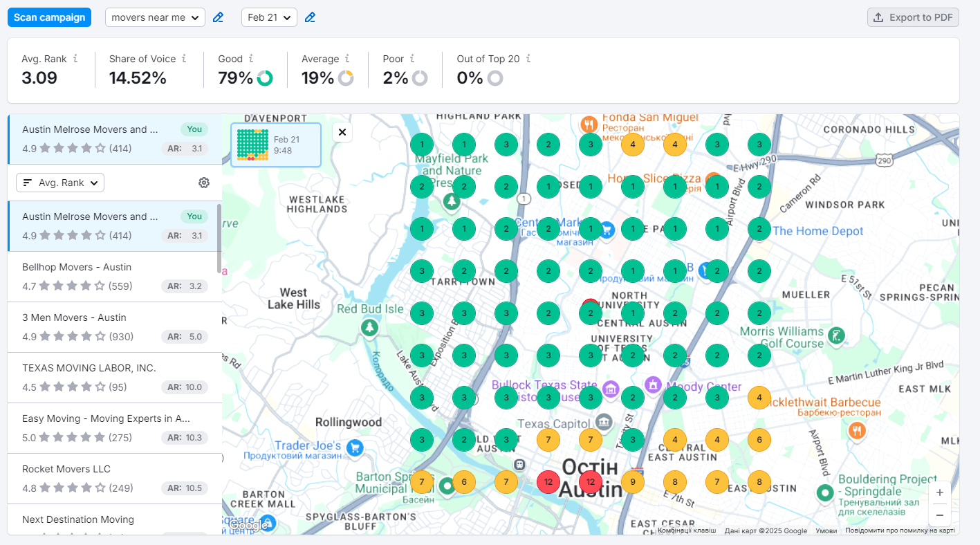
Task: Select Next Destination Moving competitor
Action: click(x=115, y=519)
